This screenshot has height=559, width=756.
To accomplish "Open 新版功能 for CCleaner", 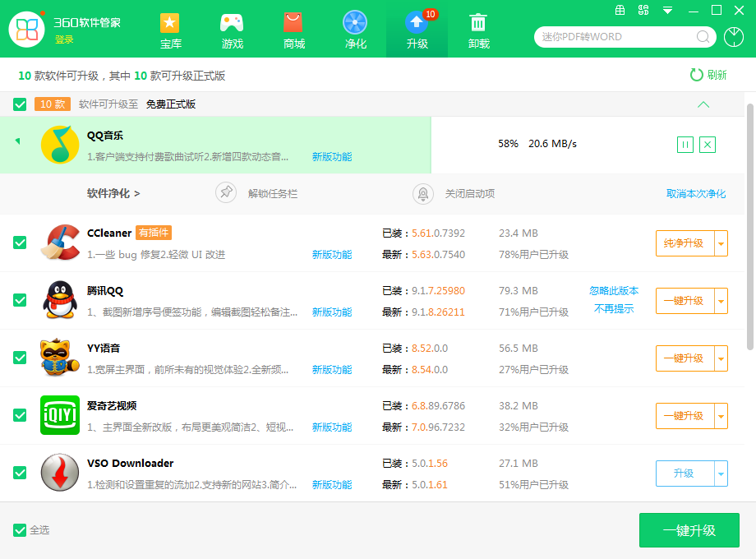I will (332, 255).
